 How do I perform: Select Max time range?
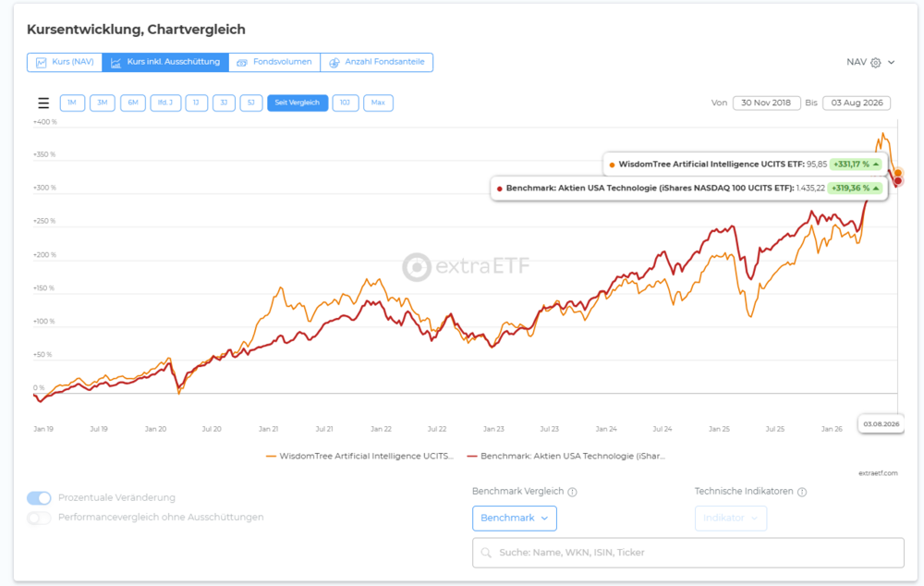pyautogui.click(x=378, y=103)
